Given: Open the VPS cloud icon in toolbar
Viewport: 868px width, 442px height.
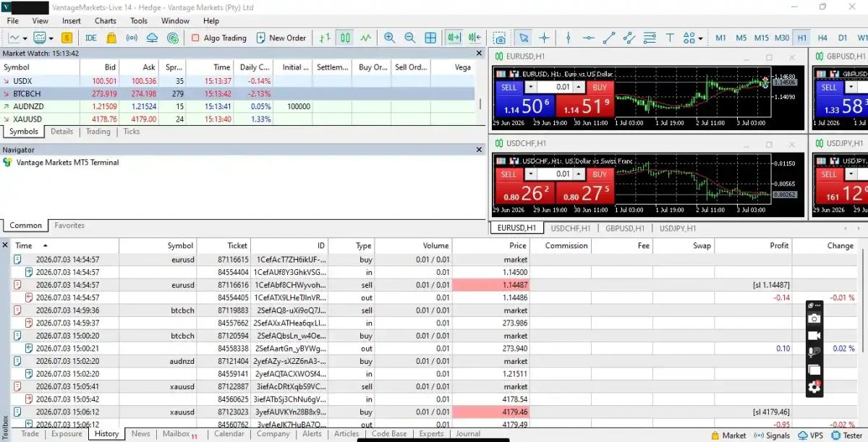Looking at the screenshot, I should tap(152, 38).
